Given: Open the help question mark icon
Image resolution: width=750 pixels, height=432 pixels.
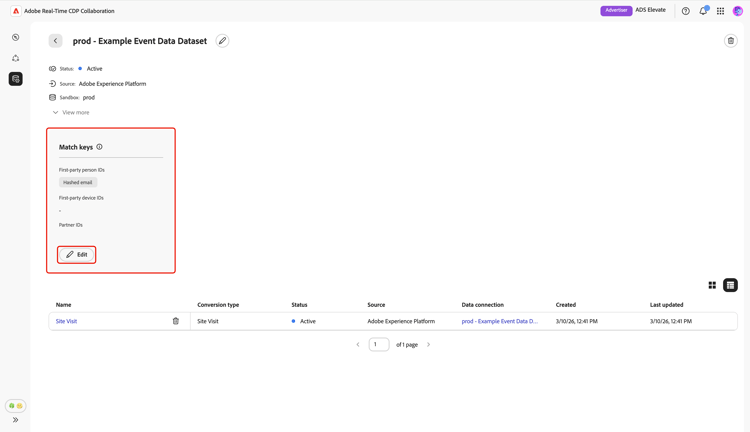Looking at the screenshot, I should (685, 11).
